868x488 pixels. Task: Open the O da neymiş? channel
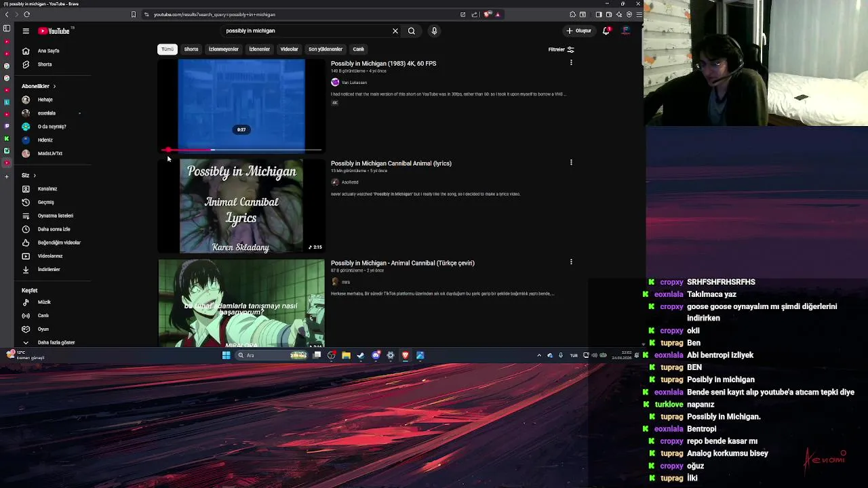(51, 127)
